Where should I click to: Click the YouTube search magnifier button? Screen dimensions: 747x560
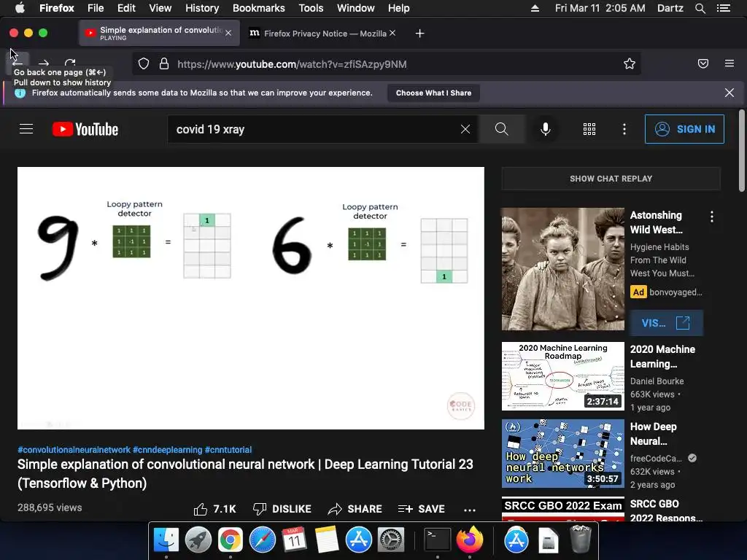point(501,129)
